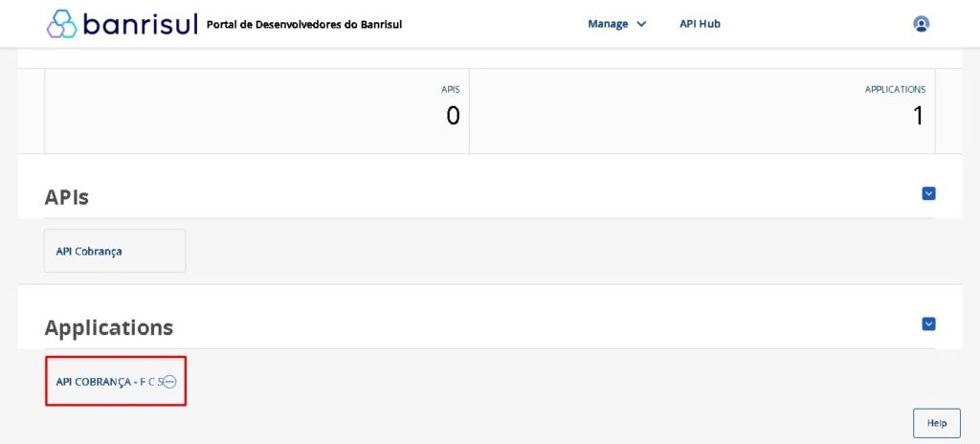The image size is (980, 444).
Task: Collapse the APIs section with blue arrow
Action: tap(928, 193)
